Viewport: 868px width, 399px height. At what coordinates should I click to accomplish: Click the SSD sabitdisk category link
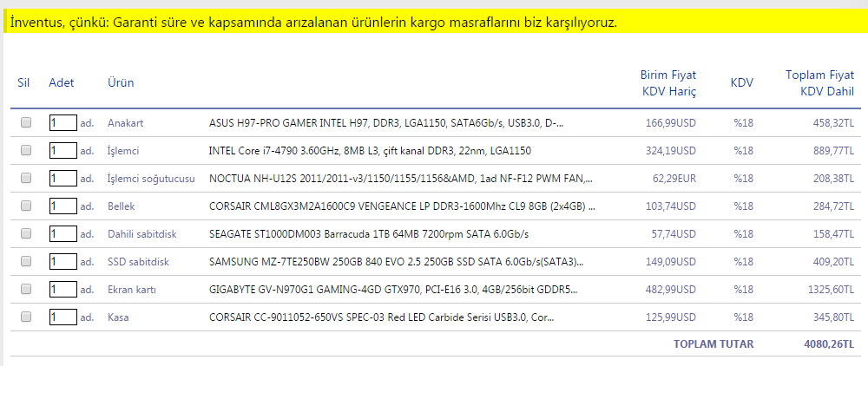coord(138,262)
